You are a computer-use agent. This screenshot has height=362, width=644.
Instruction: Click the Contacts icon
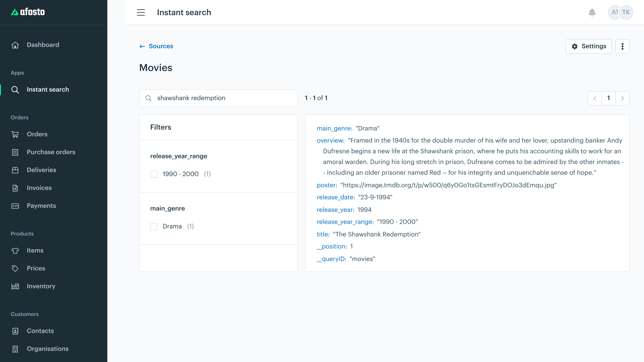(15, 331)
